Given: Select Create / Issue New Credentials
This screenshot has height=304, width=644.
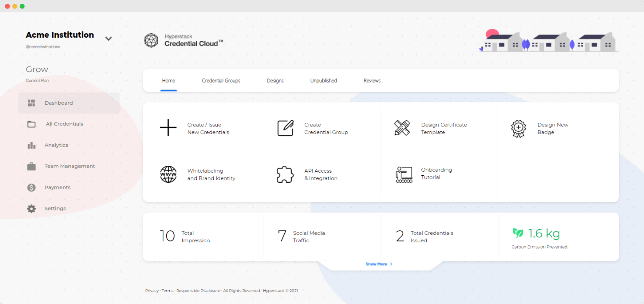Looking at the screenshot, I should pyautogui.click(x=208, y=129).
